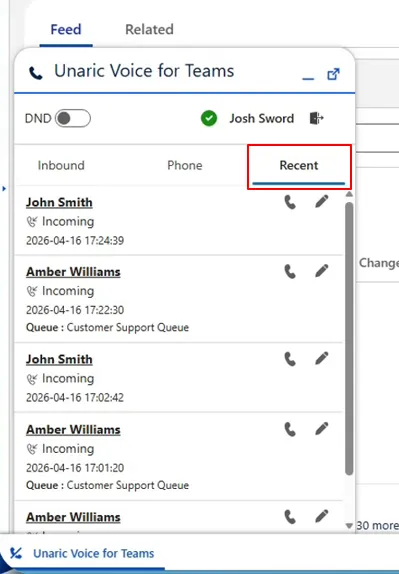Open the Related tab

click(x=149, y=29)
